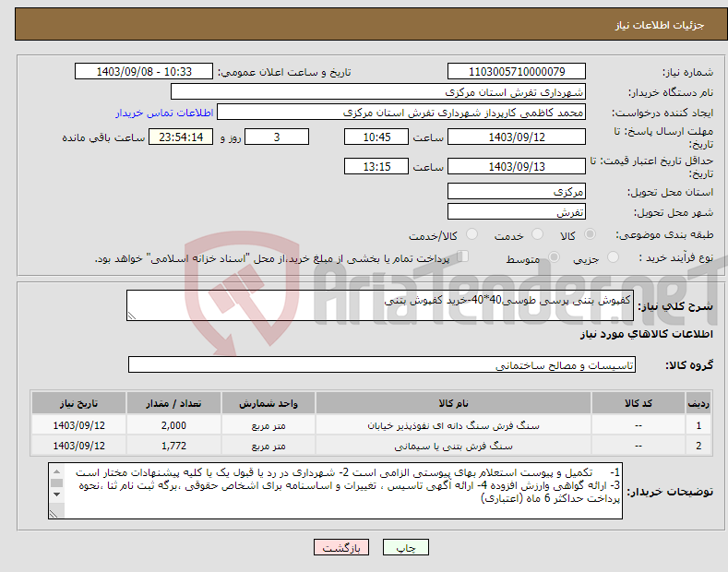The width and height of the screenshot is (728, 572).
Task: Click the row 1 need date 1403/09/12
Action: pos(79,425)
